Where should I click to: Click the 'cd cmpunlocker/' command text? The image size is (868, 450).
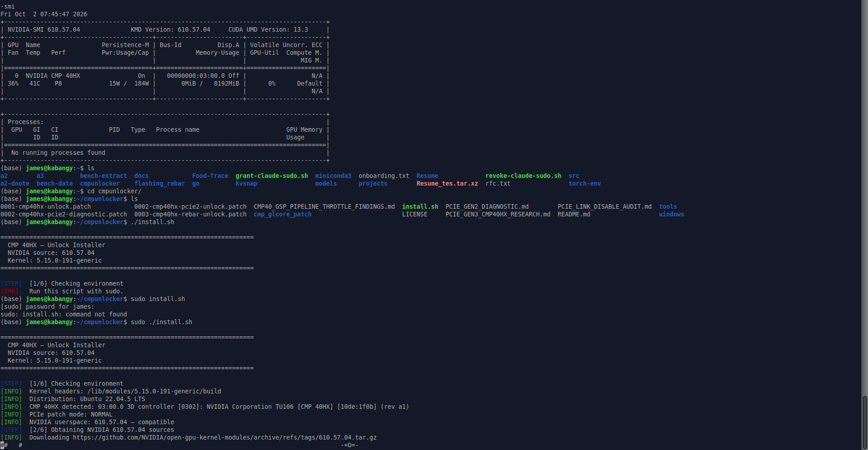pos(114,191)
